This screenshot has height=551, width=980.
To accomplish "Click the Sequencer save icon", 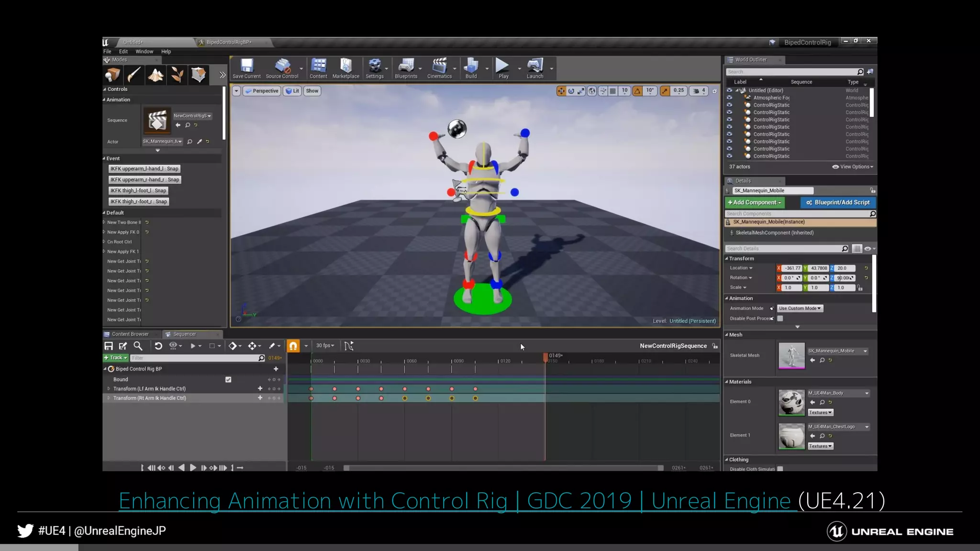I will click(x=109, y=346).
